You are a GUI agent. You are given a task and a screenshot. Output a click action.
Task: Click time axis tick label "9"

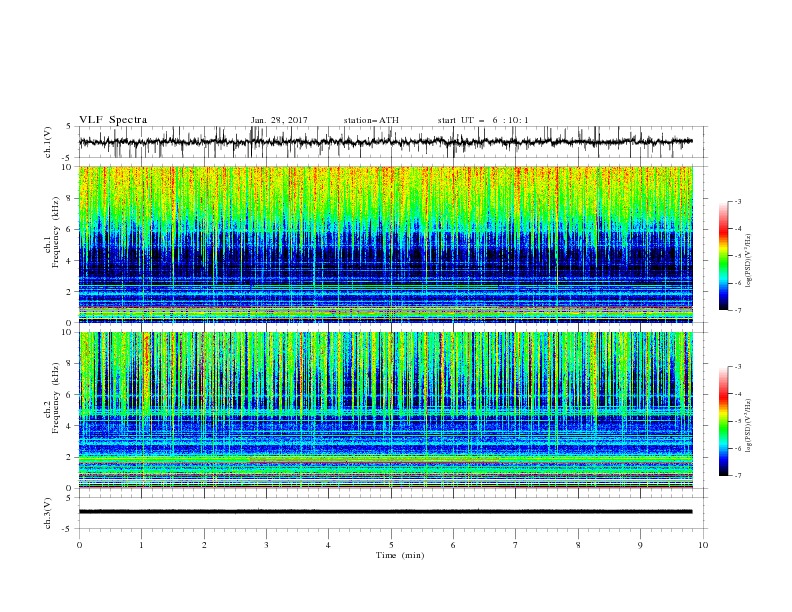pyautogui.click(x=640, y=545)
